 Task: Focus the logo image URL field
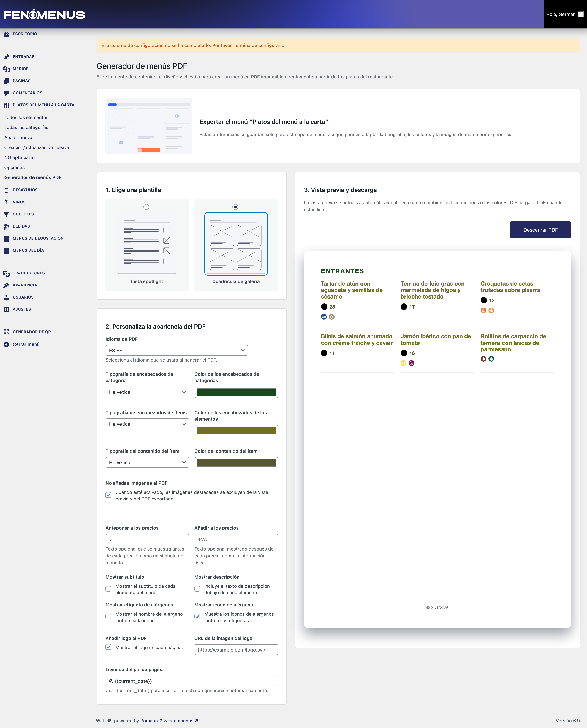pos(236,650)
